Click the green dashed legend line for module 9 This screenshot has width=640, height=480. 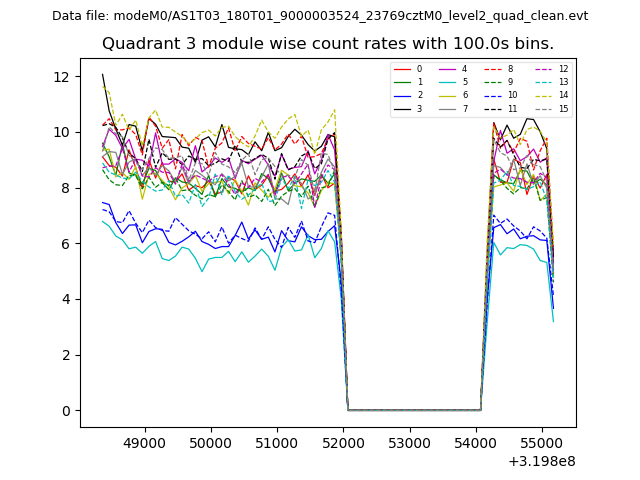pyautogui.click(x=493, y=82)
